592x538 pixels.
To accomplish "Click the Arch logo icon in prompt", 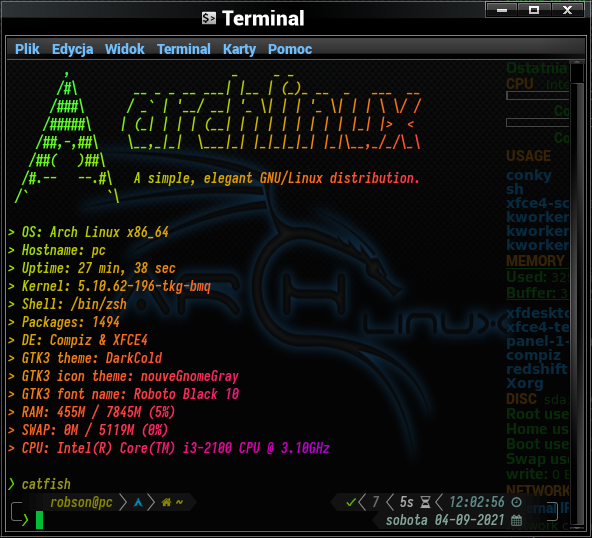I will pyautogui.click(x=138, y=503).
